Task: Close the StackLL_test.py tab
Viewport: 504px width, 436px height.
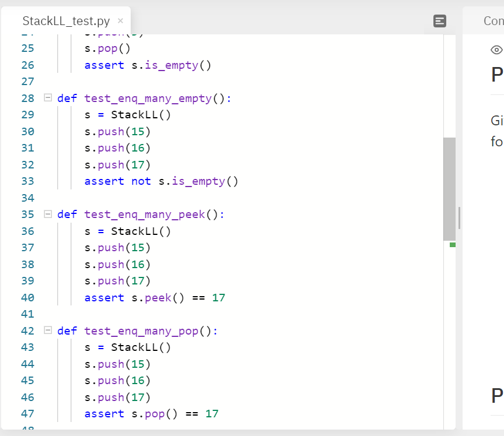Action: [120, 20]
